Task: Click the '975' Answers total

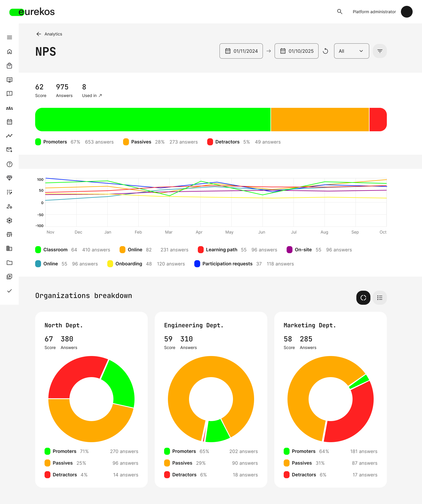Action: [x=62, y=87]
